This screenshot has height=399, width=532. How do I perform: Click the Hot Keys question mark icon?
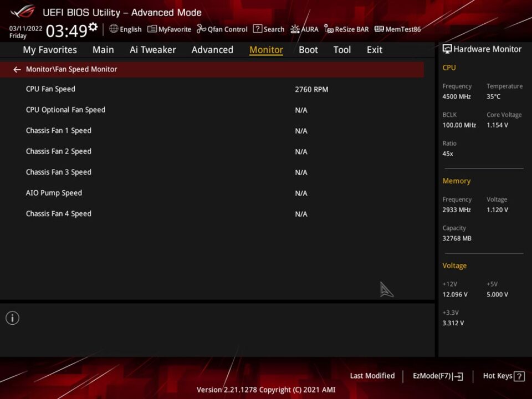point(519,376)
